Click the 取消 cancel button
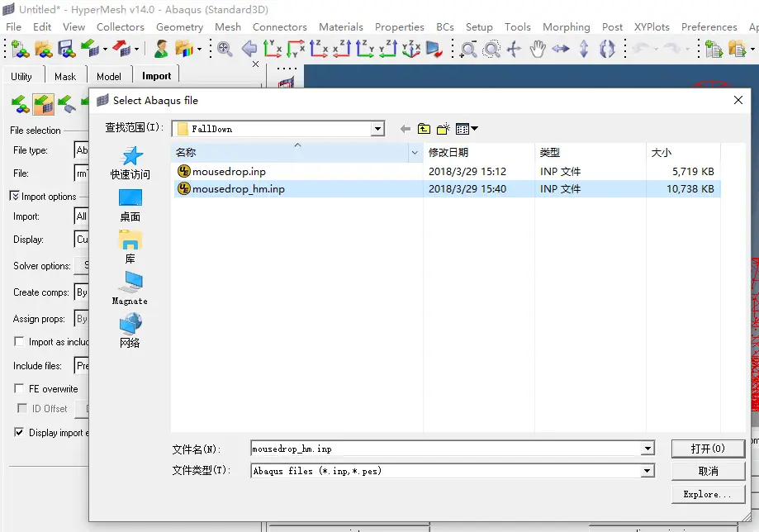Viewport: 759px width, 532px height. click(708, 471)
